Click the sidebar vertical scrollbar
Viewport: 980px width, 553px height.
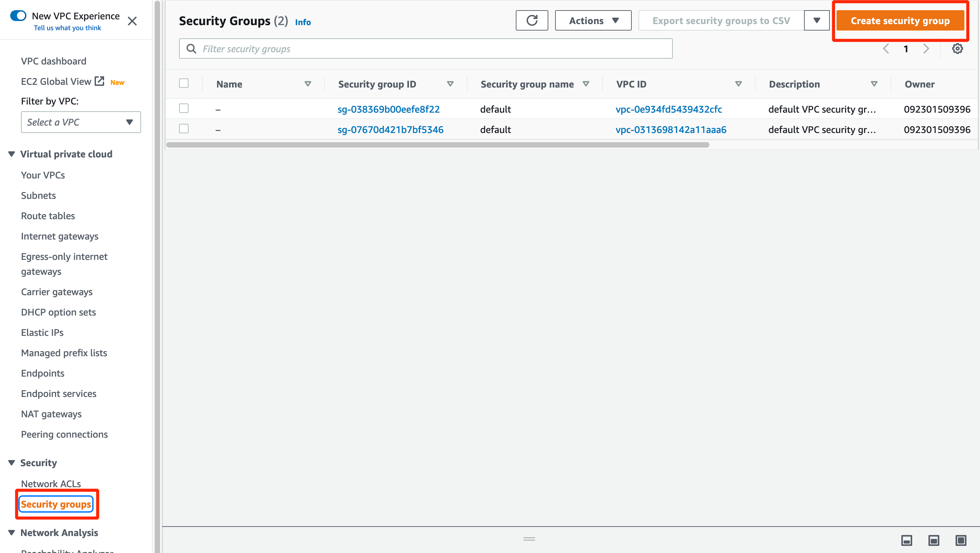157,276
